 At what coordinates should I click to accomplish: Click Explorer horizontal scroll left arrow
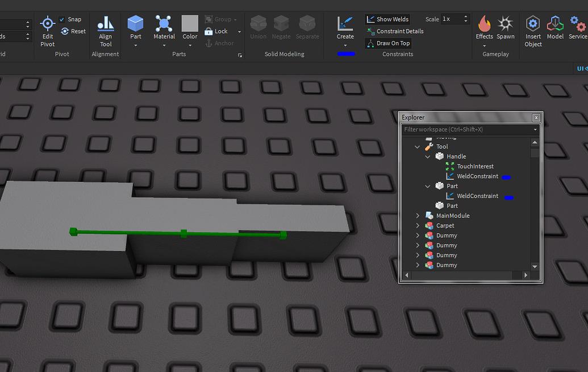pyautogui.click(x=407, y=275)
